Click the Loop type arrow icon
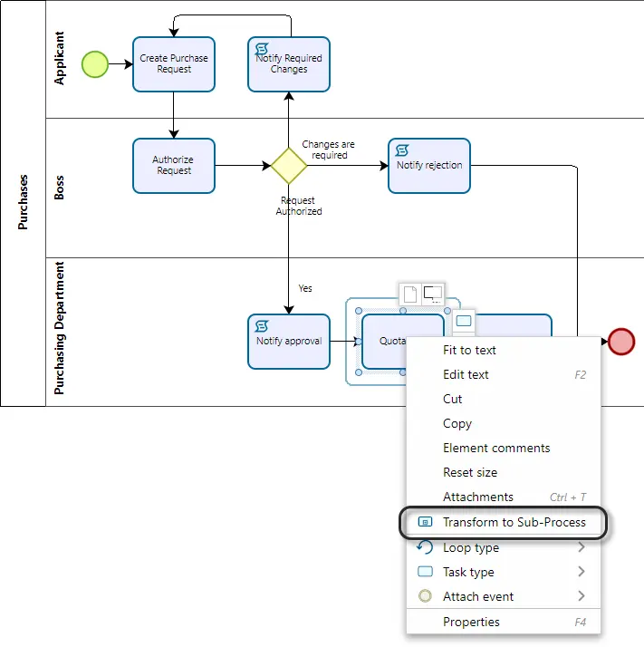The image size is (644, 647). coord(425,547)
